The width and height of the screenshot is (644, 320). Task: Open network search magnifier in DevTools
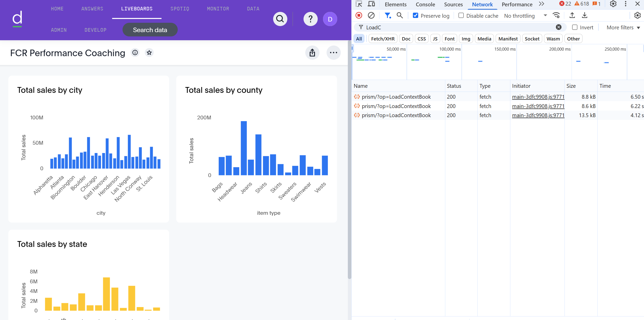pos(400,15)
